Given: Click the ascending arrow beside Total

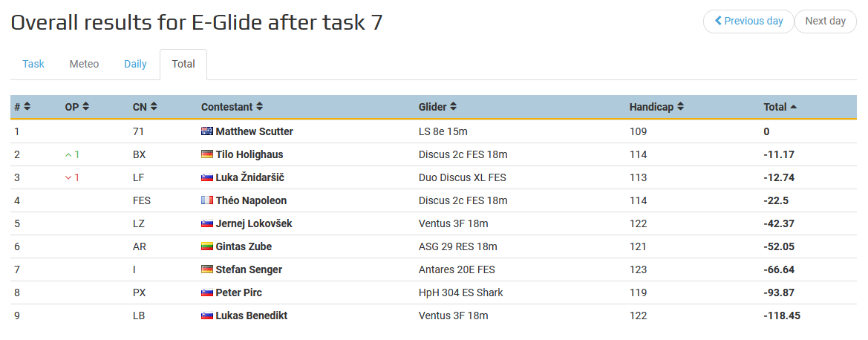Looking at the screenshot, I should [x=794, y=107].
